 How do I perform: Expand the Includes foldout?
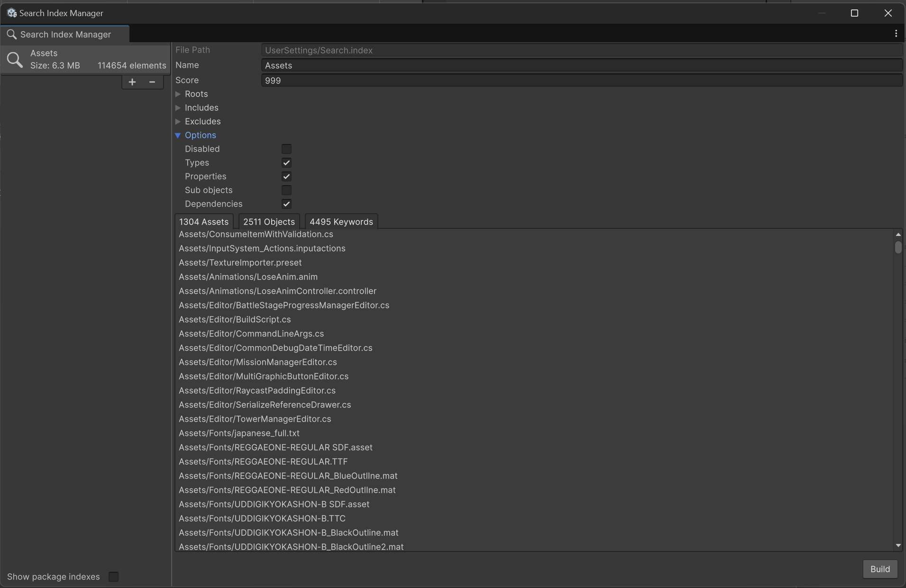point(178,108)
